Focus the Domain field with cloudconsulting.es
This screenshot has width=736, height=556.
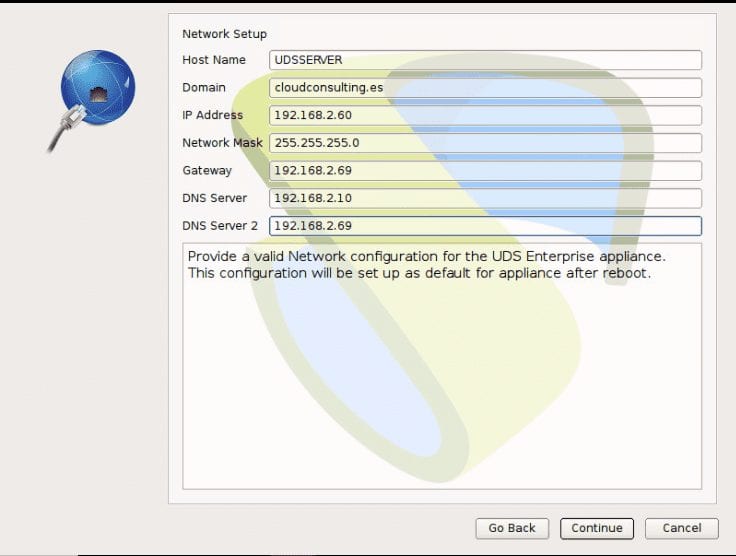pos(485,88)
